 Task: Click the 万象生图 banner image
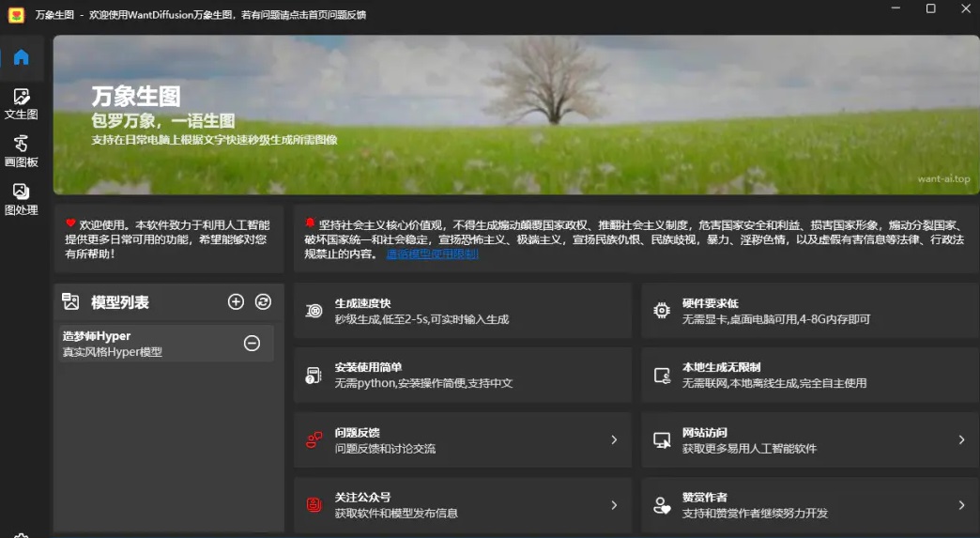coord(515,115)
